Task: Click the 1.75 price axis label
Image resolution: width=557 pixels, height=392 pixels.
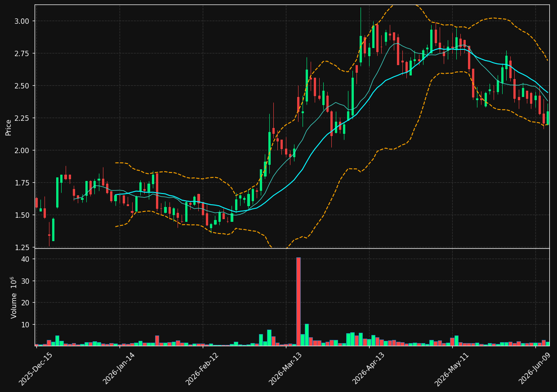Action: coord(23,183)
